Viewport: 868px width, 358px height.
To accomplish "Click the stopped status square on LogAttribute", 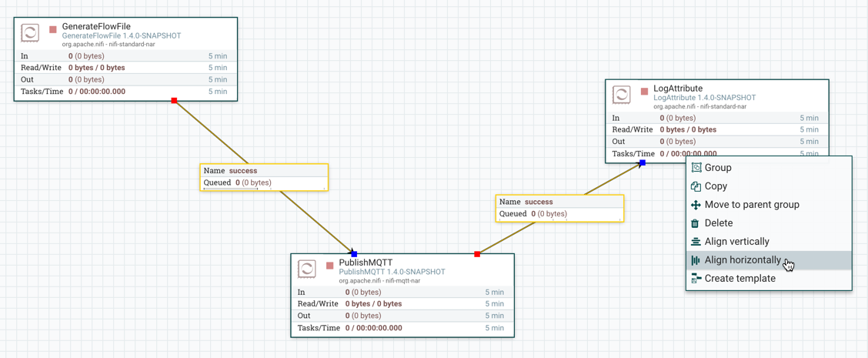I will (645, 92).
